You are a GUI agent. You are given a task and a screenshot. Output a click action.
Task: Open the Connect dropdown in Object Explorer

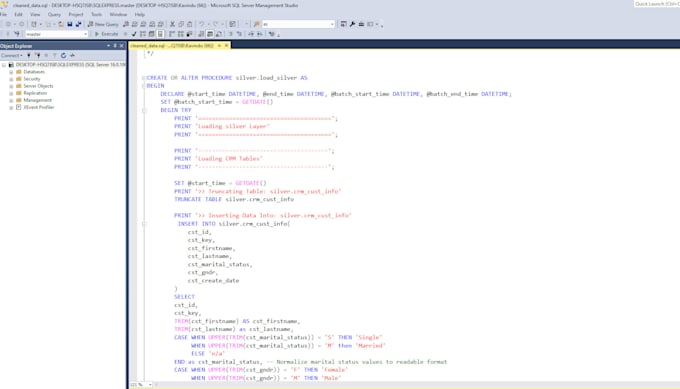(11, 56)
